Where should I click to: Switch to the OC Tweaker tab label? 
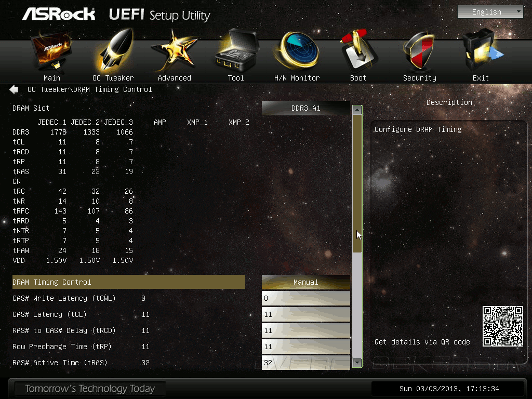click(113, 78)
